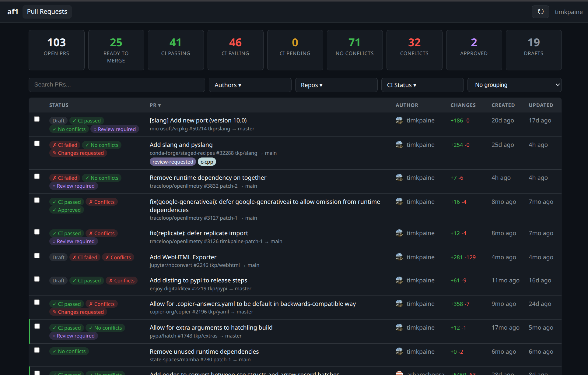Viewport: 588px width, 375px height.
Task: Check the Add WebHTML Exporter row checkbox
Action: tap(37, 256)
